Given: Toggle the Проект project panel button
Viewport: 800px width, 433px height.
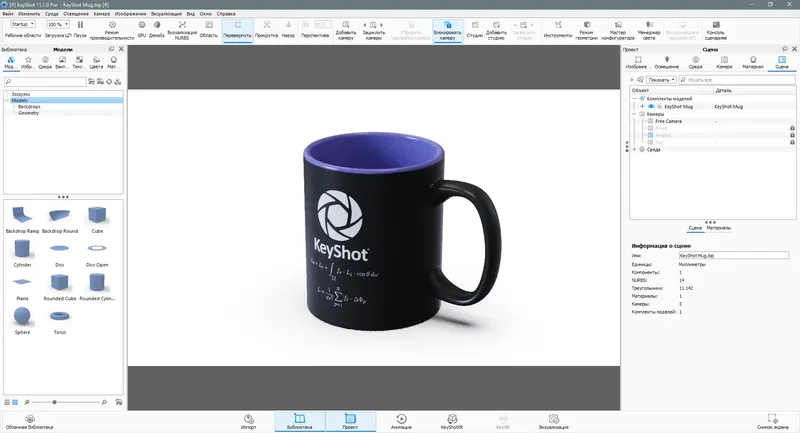Looking at the screenshot, I should (350, 422).
